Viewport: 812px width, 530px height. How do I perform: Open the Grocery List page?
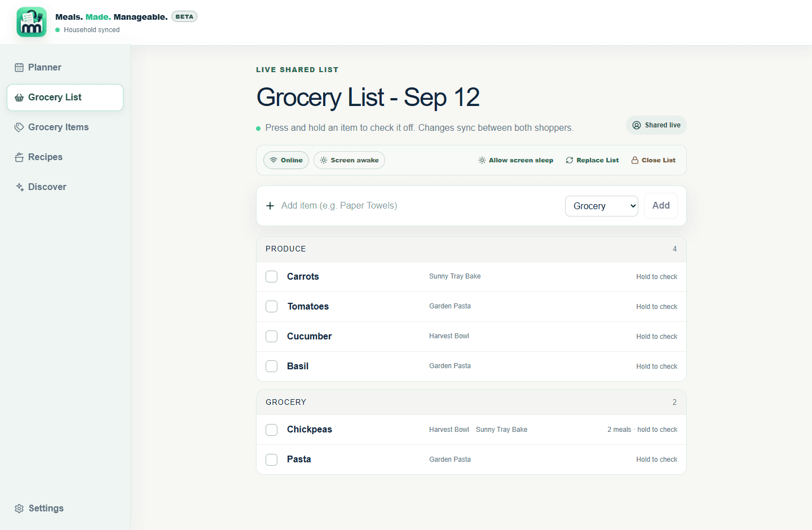65,98
